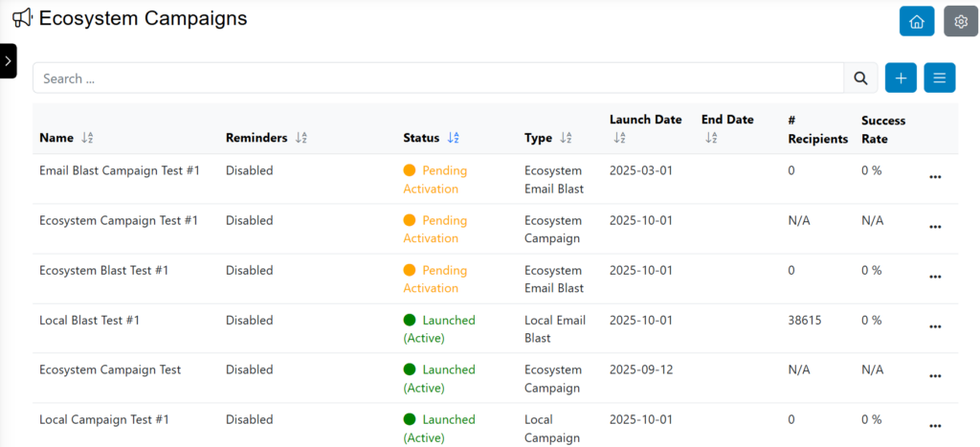This screenshot has width=980, height=447.
Task: Add a new campaign with plus button
Action: tap(901, 78)
